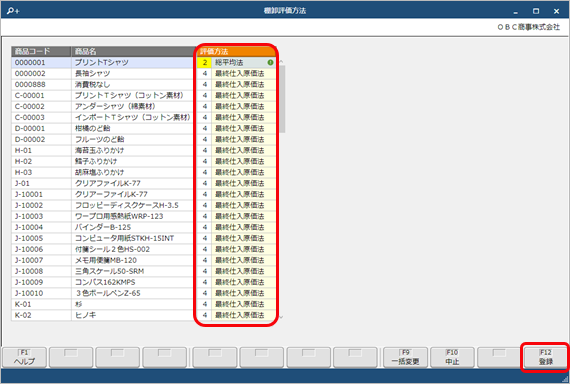
Task: Click the table's vertical scrollbar thumb
Action: click(x=282, y=99)
